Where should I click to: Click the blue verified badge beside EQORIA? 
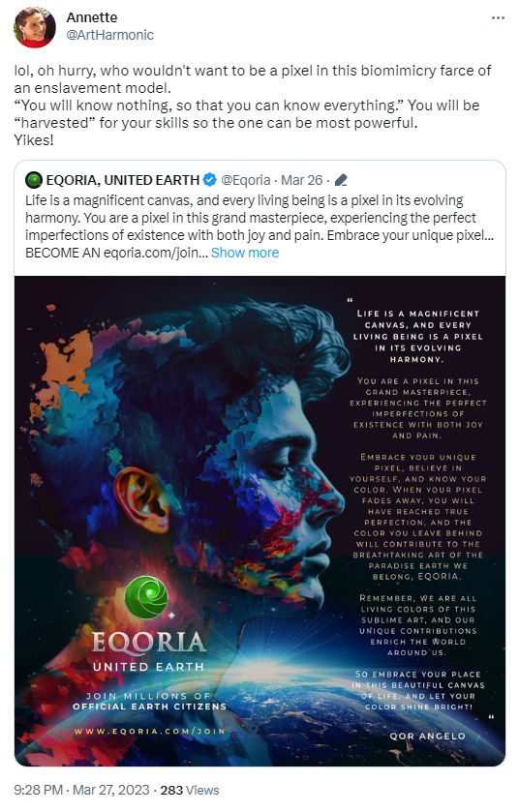[209, 180]
